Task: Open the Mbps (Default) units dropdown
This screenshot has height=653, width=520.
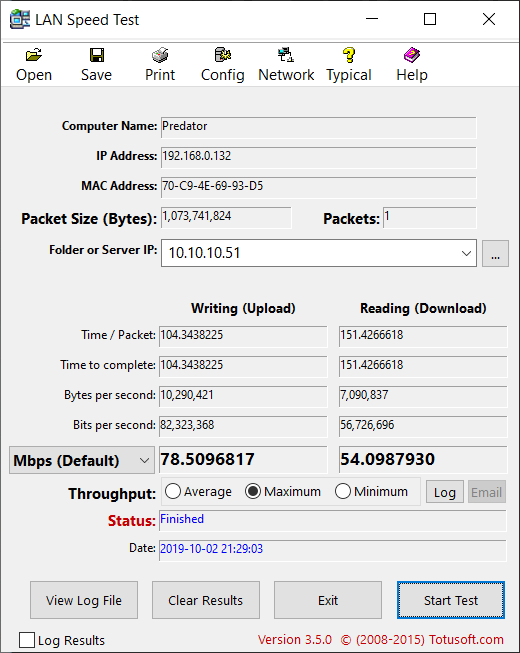Action: click(x=82, y=460)
